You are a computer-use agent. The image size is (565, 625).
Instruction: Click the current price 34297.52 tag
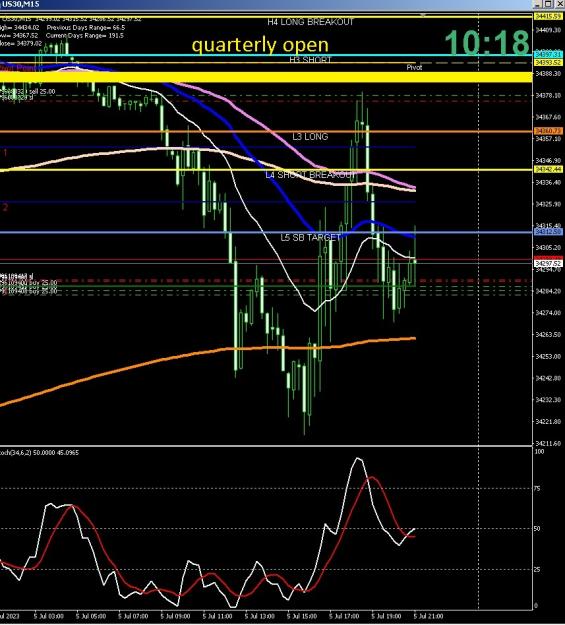pyautogui.click(x=548, y=263)
